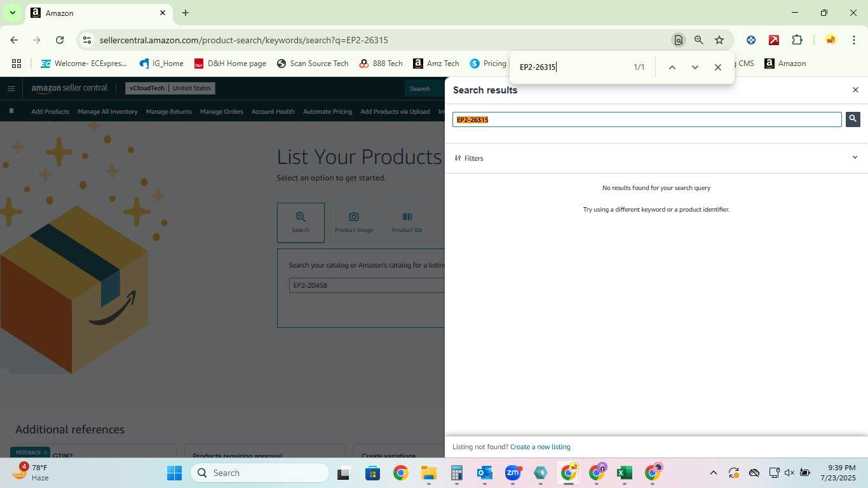Viewport: 868px width, 488px height.
Task: Open a new browser tab
Action: click(186, 13)
